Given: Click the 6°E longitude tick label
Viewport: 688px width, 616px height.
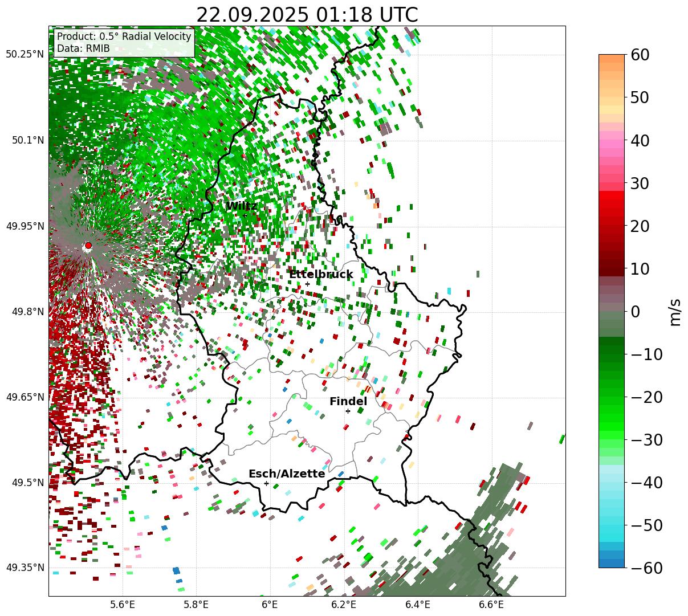Looking at the screenshot, I should tap(270, 606).
